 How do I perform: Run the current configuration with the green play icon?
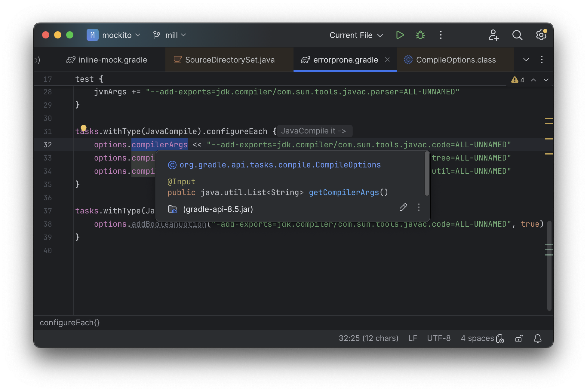(x=400, y=35)
